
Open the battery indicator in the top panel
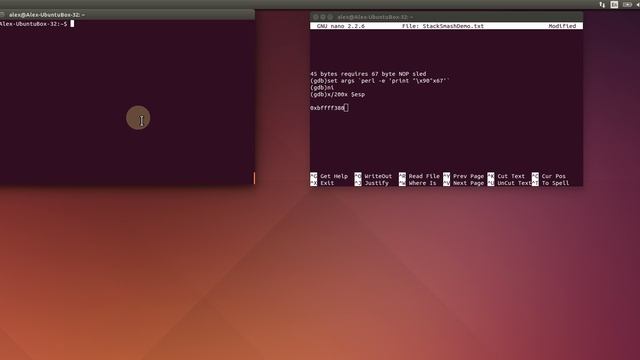click(x=627, y=4)
